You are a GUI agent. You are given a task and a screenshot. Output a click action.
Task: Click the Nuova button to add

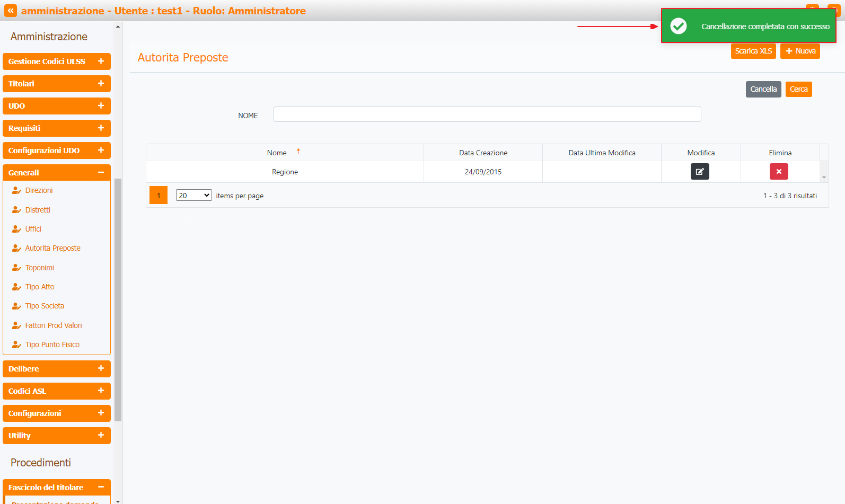[x=799, y=51]
